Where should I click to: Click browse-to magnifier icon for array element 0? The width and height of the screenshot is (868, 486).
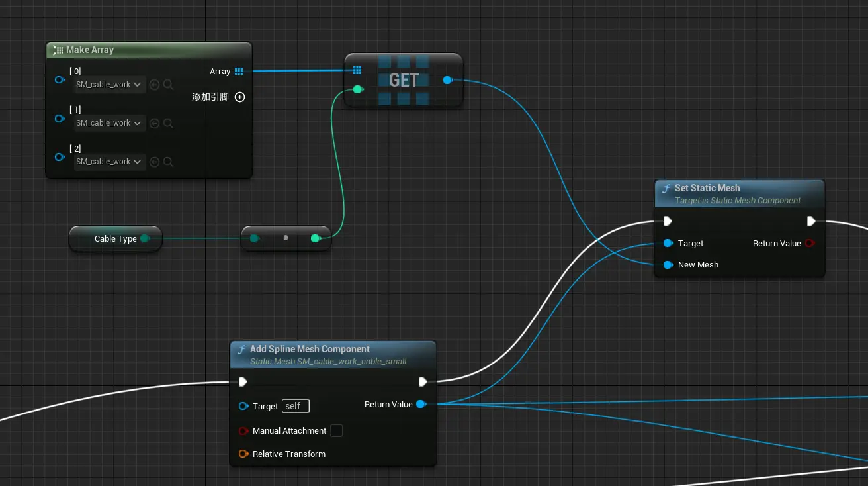point(168,85)
